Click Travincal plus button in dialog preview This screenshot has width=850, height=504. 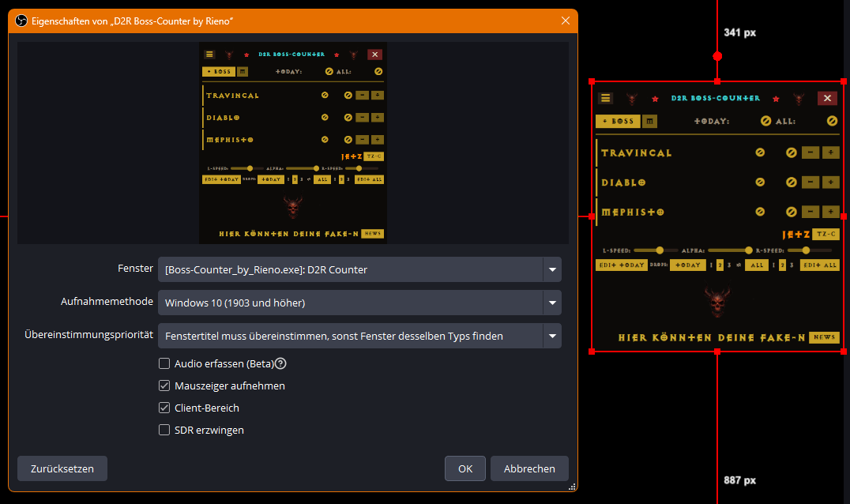coord(378,96)
